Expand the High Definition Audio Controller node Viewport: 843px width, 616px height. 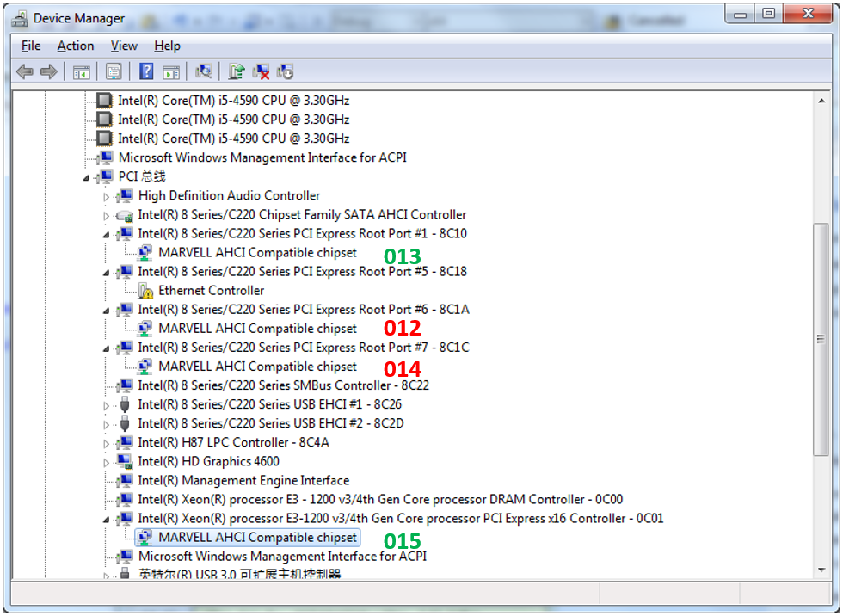click(x=106, y=197)
